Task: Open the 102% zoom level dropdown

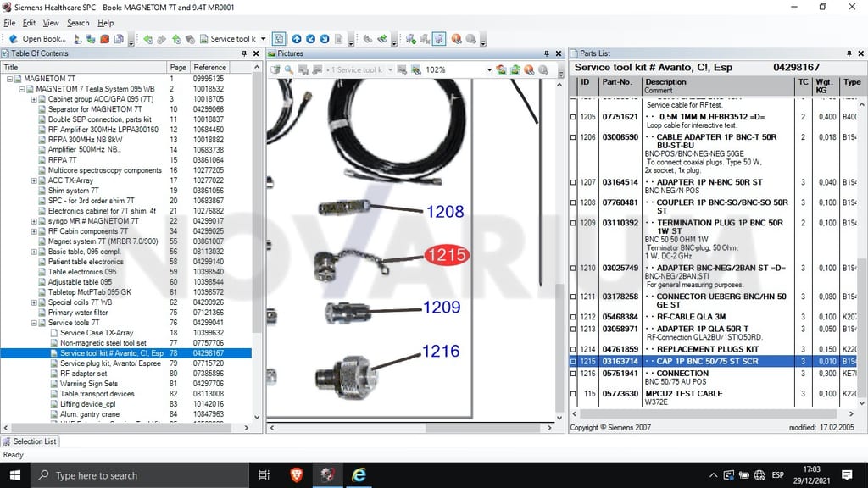Action: coord(489,69)
